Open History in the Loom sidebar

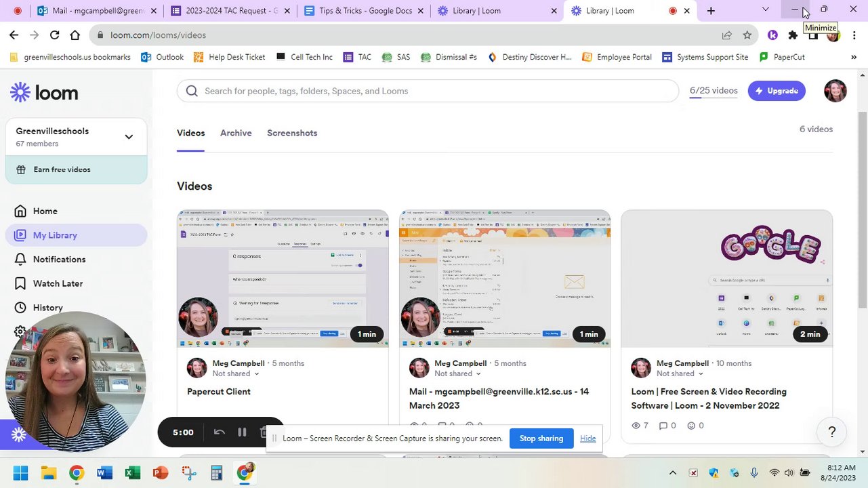[x=47, y=308]
